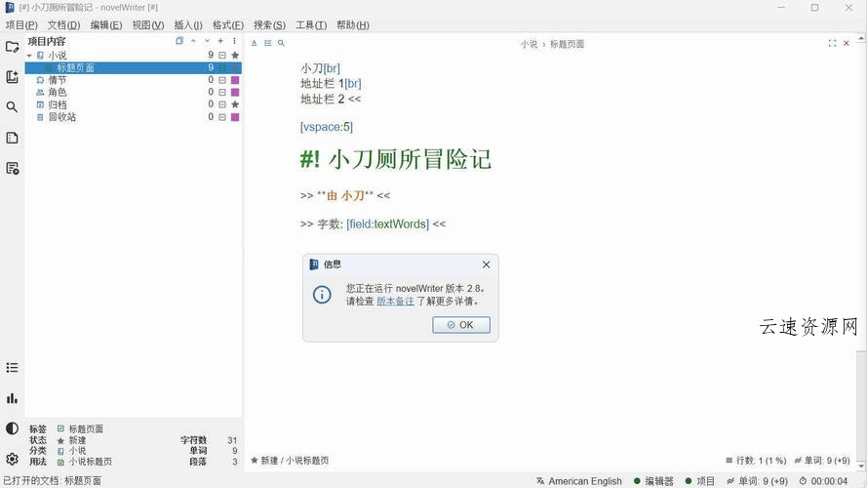Click the active-status box on the 小说 row
The height and width of the screenshot is (488, 868).
click(x=222, y=56)
